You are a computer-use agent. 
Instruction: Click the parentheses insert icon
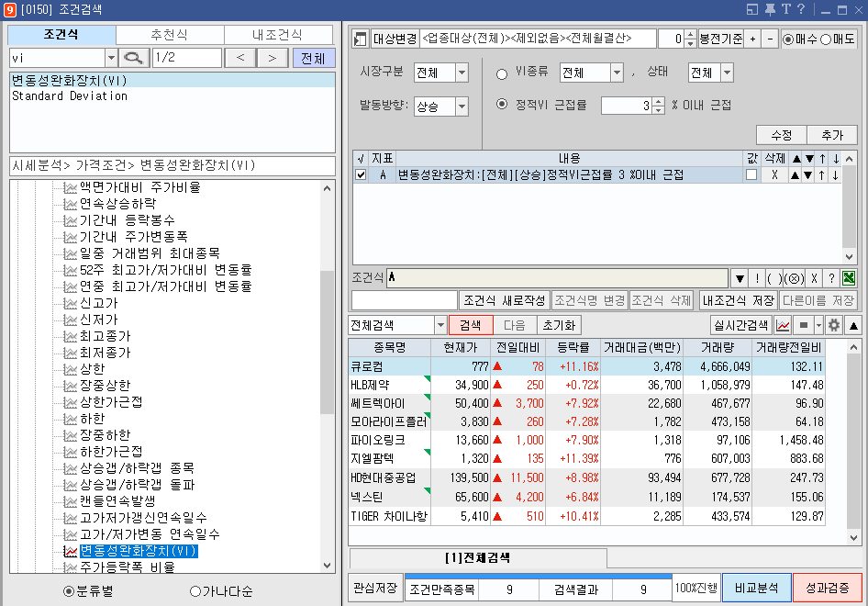pyautogui.click(x=773, y=278)
